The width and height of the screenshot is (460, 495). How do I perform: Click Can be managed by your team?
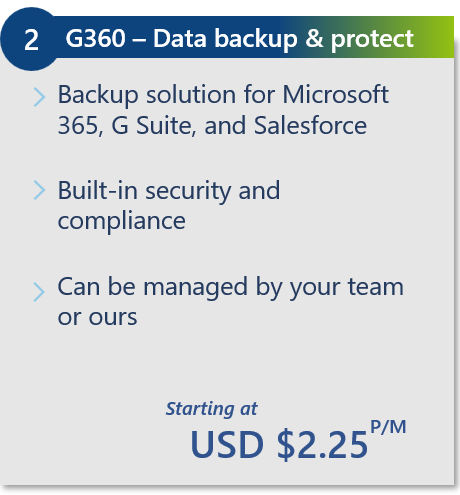(231, 287)
